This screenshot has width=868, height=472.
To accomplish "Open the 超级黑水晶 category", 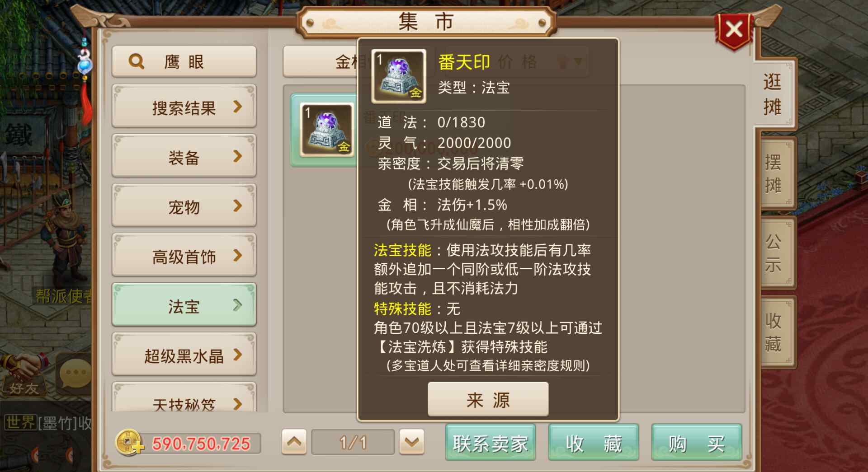I will [x=184, y=355].
